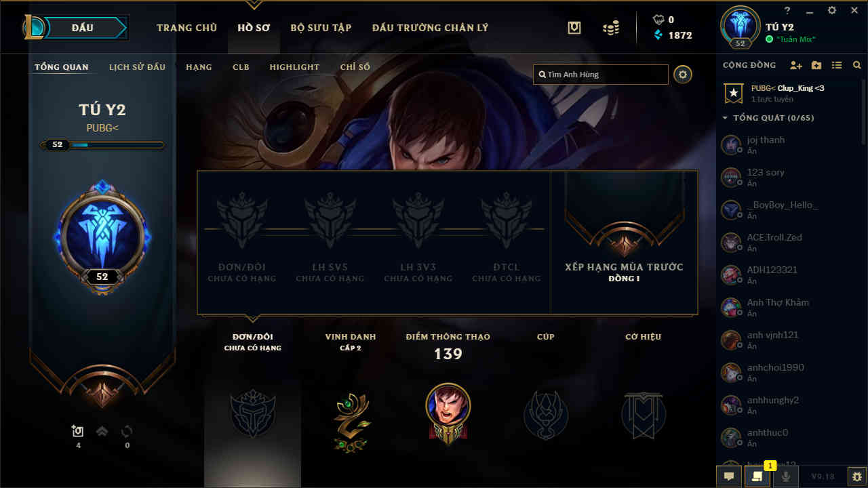Collapse the TỔNG QUÁT friends group
The image size is (868, 488).
(x=769, y=118)
